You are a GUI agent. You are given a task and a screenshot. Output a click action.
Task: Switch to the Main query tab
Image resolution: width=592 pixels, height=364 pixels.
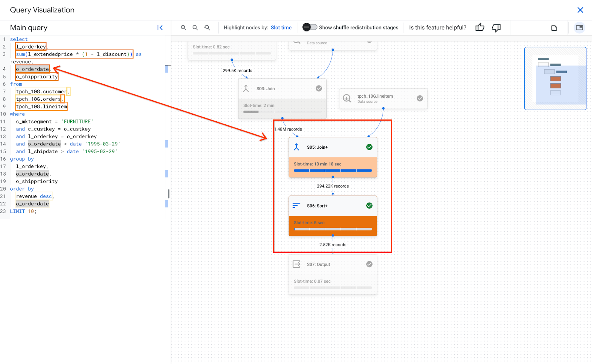pos(28,27)
